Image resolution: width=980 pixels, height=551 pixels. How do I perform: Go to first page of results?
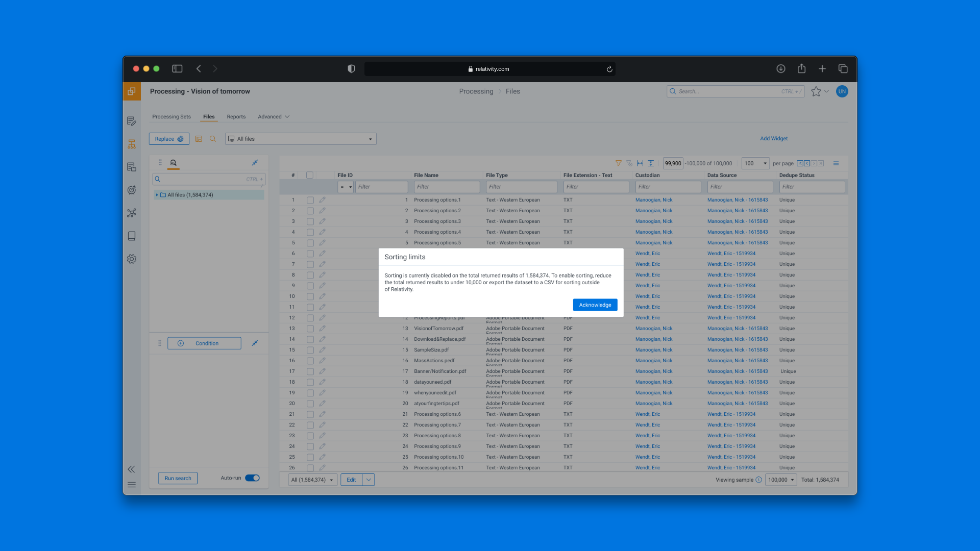pos(800,163)
